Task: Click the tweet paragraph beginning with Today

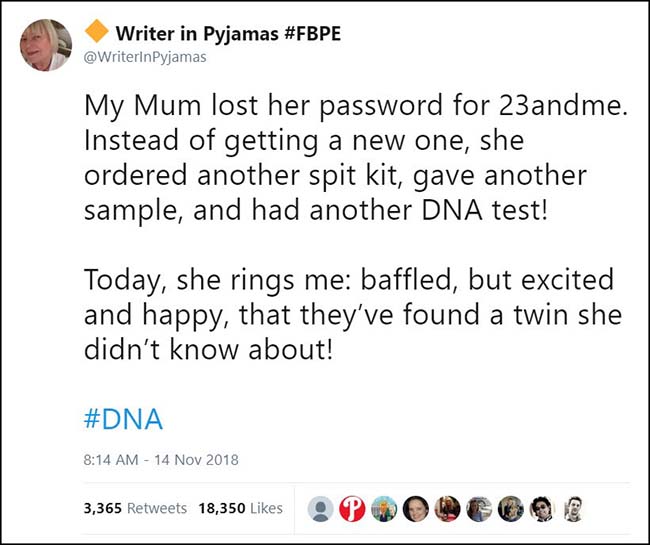Action: [x=352, y=317]
